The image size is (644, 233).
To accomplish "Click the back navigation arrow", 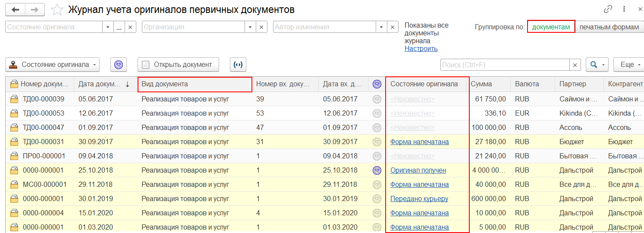I will (16, 9).
